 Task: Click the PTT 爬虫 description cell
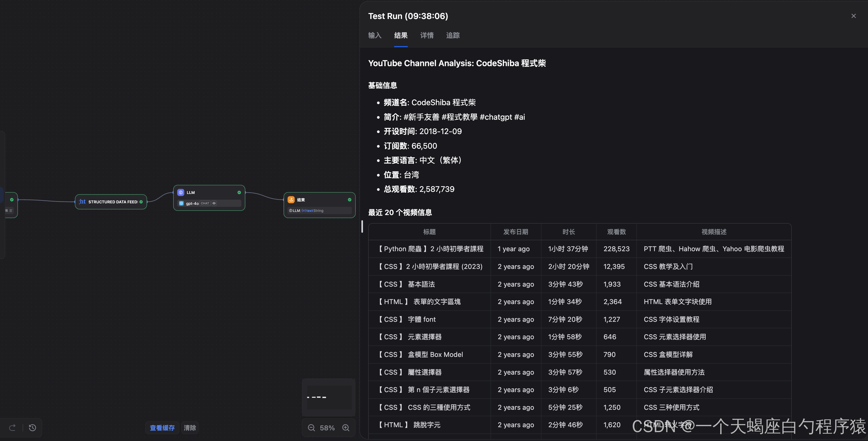(x=714, y=249)
